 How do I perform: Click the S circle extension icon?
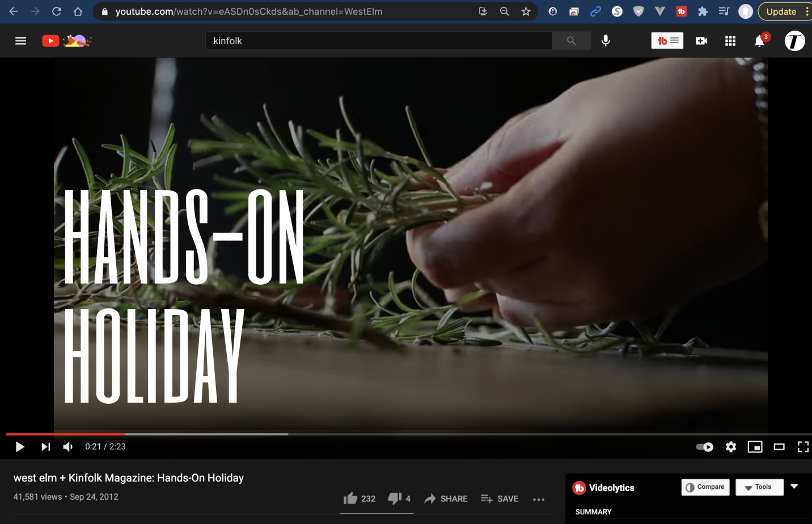click(x=617, y=11)
